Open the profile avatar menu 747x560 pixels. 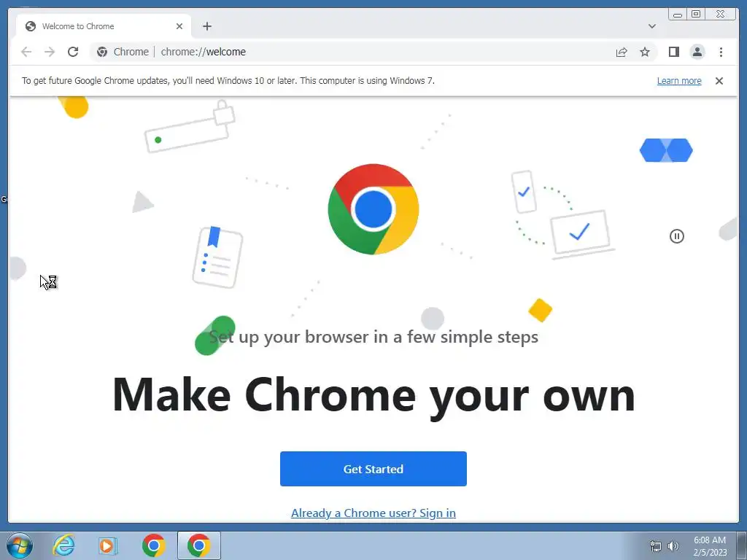697,52
